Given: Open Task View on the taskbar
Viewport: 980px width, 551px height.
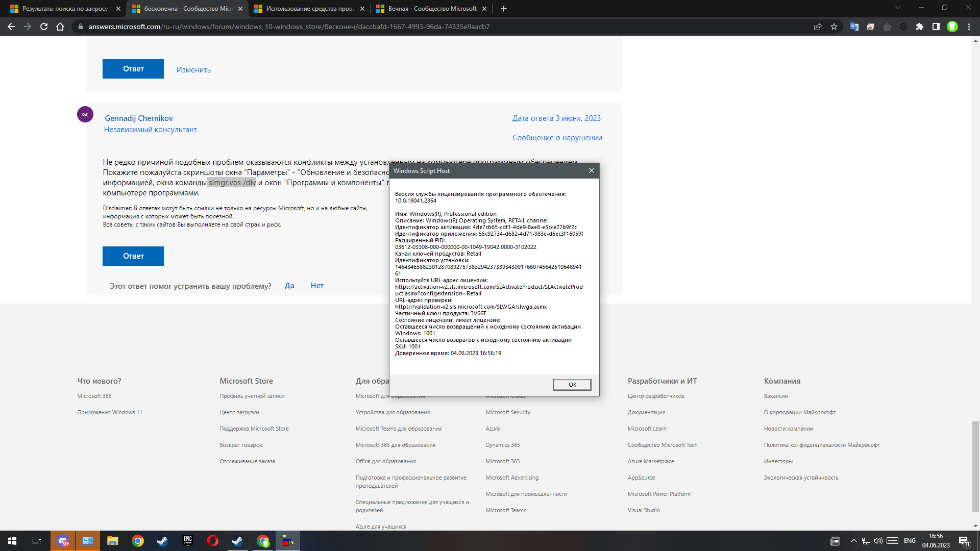Looking at the screenshot, I should pyautogui.click(x=37, y=541).
